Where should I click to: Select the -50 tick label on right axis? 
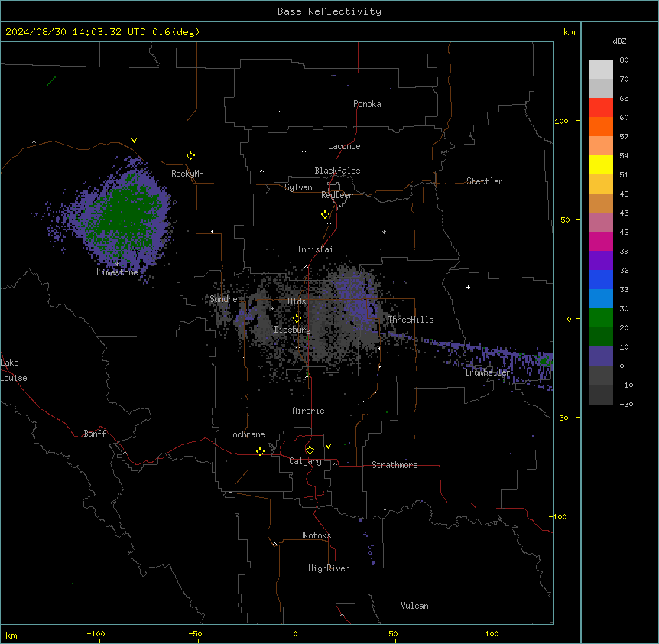[561, 418]
